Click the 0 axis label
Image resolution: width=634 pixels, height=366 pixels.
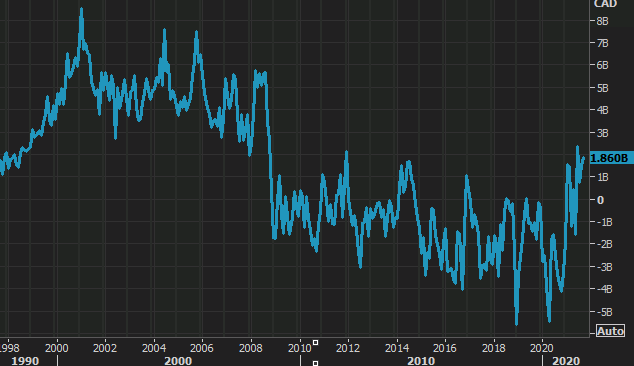[x=600, y=200]
